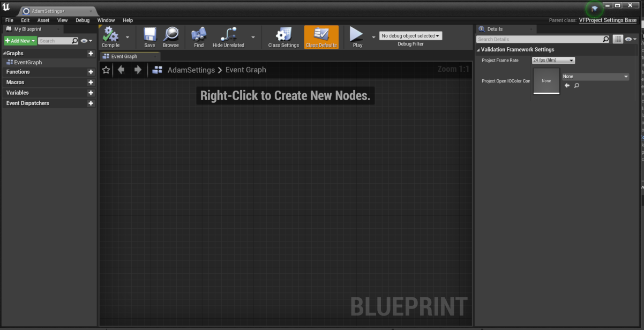Open the debug object selection dropdown
The width and height of the screenshot is (644, 330).
(x=410, y=36)
